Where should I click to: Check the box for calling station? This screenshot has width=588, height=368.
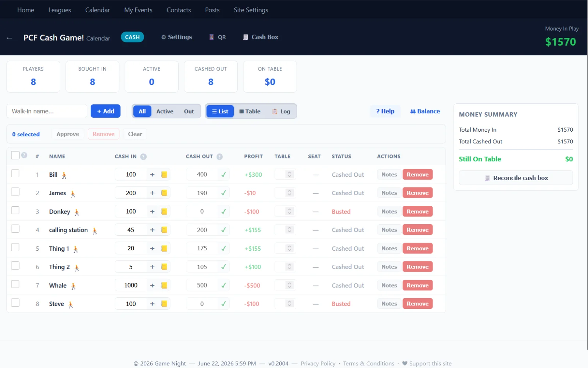pos(15,229)
